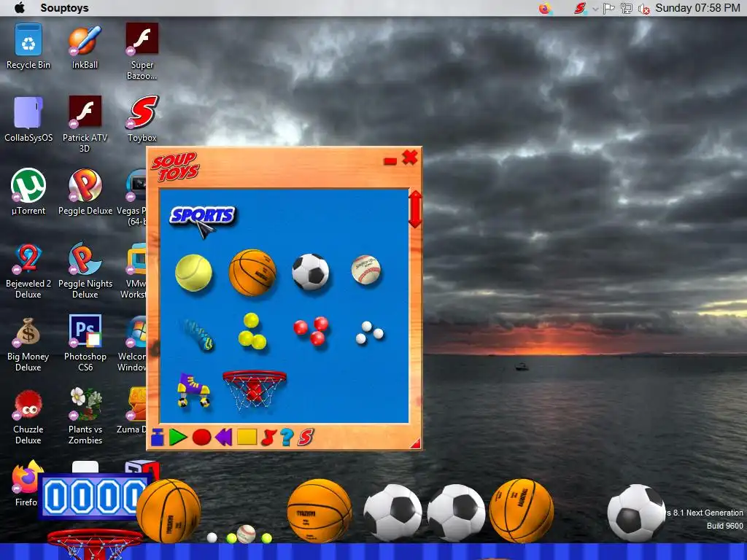Click the green play button
This screenshot has width=747, height=560.
click(x=178, y=437)
